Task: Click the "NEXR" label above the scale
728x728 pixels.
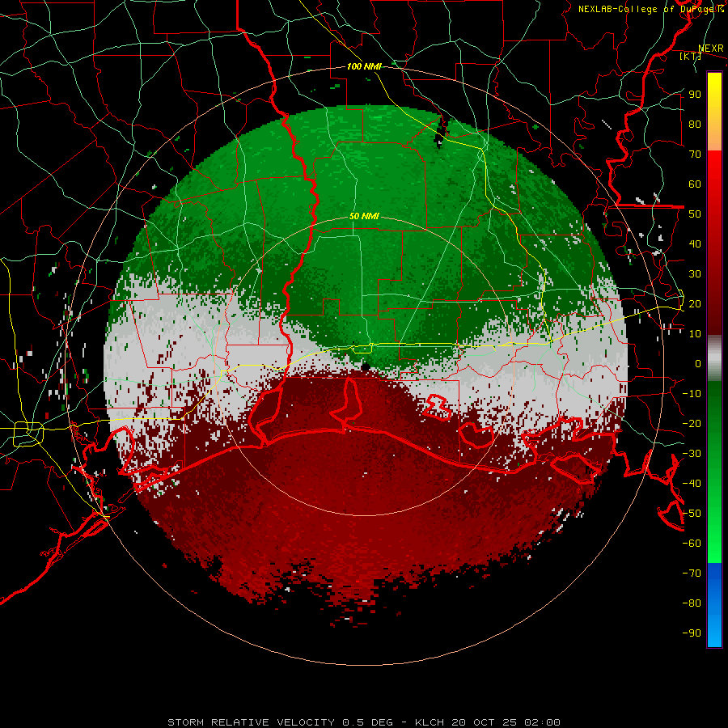Action: pyautogui.click(x=710, y=49)
